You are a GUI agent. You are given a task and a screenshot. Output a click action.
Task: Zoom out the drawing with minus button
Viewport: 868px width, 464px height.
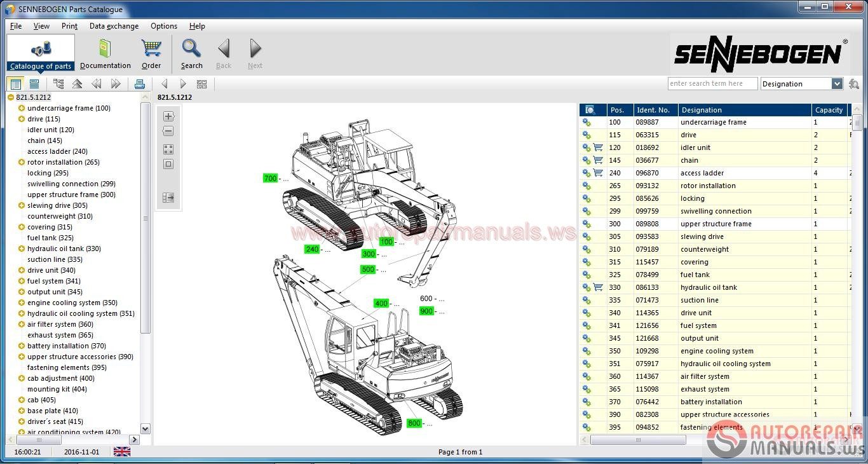[168, 131]
